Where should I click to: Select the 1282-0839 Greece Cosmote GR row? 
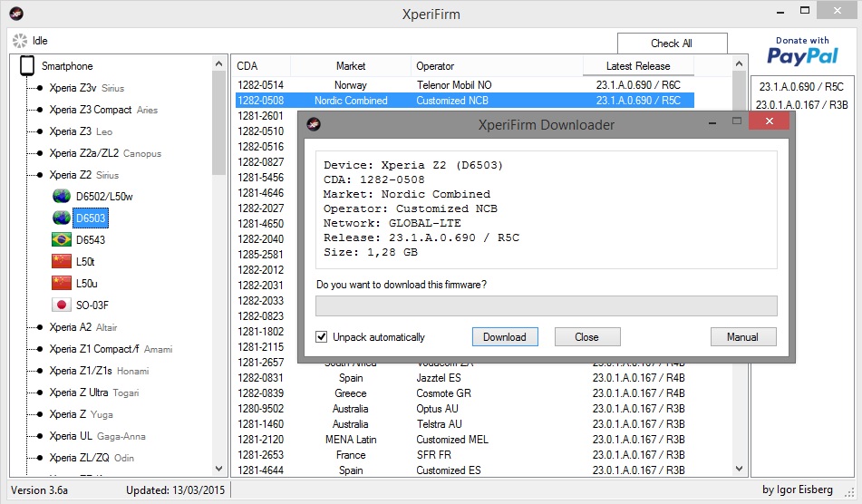[464, 393]
